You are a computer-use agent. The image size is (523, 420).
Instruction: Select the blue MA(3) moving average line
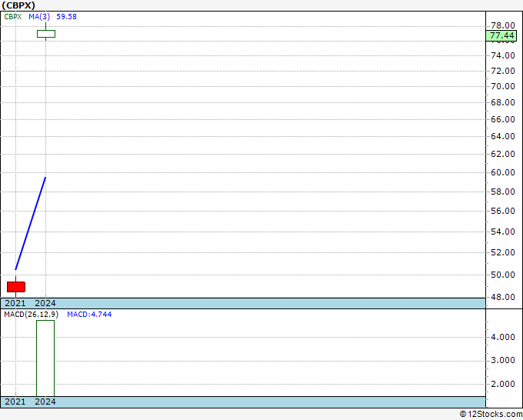pyautogui.click(x=30, y=223)
